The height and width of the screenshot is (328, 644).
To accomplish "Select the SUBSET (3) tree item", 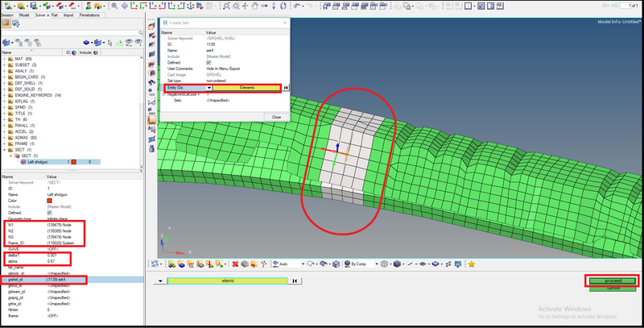I will pos(26,65).
